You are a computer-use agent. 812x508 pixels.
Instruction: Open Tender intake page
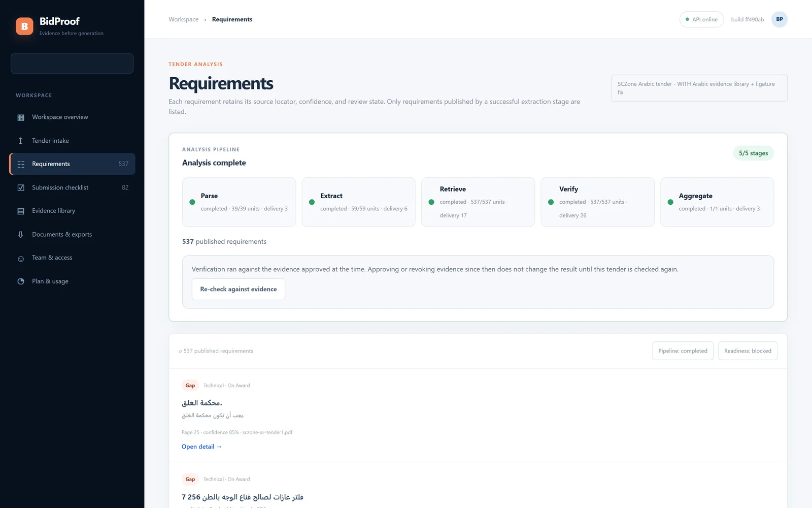[x=72, y=141]
